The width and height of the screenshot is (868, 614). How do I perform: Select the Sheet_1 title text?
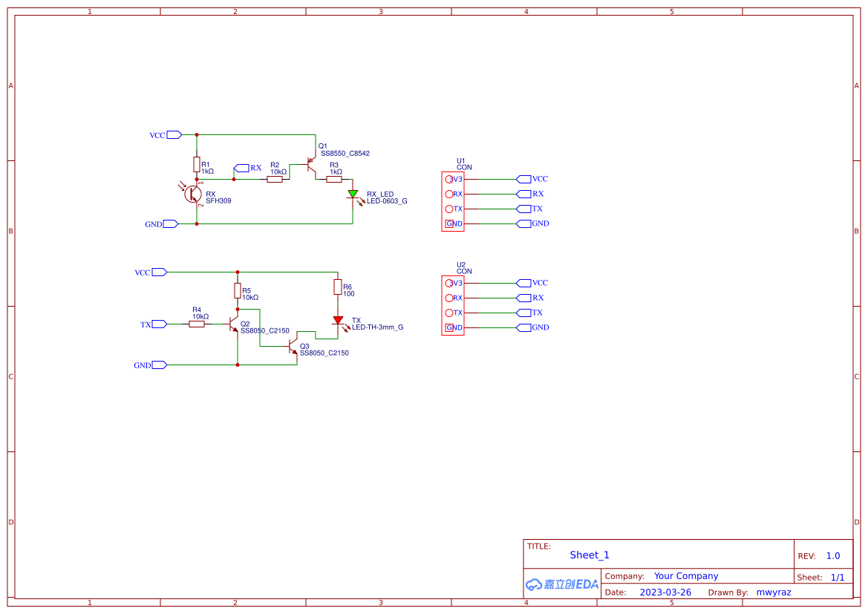[x=590, y=555]
